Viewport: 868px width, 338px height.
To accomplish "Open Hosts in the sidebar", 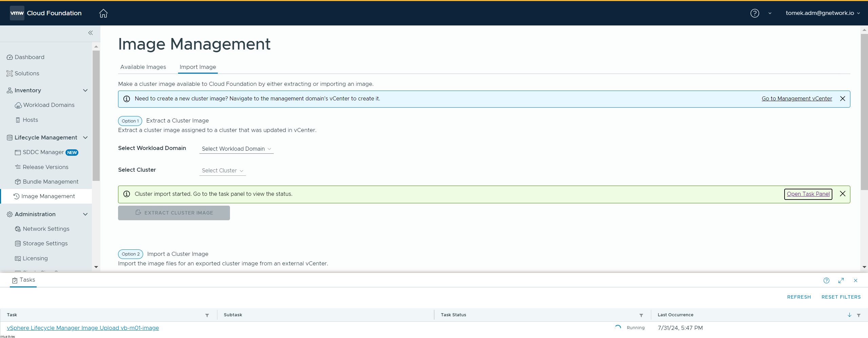I will pos(27,120).
